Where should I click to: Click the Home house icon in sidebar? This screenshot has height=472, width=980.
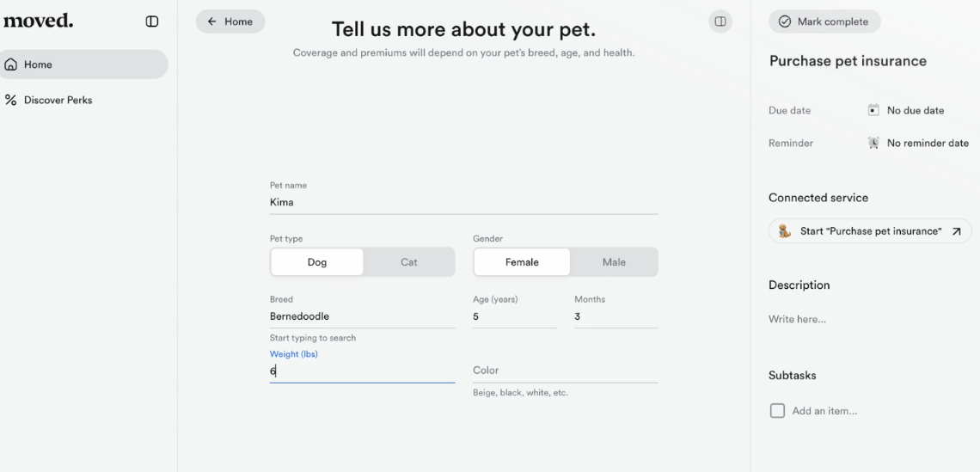pos(10,64)
